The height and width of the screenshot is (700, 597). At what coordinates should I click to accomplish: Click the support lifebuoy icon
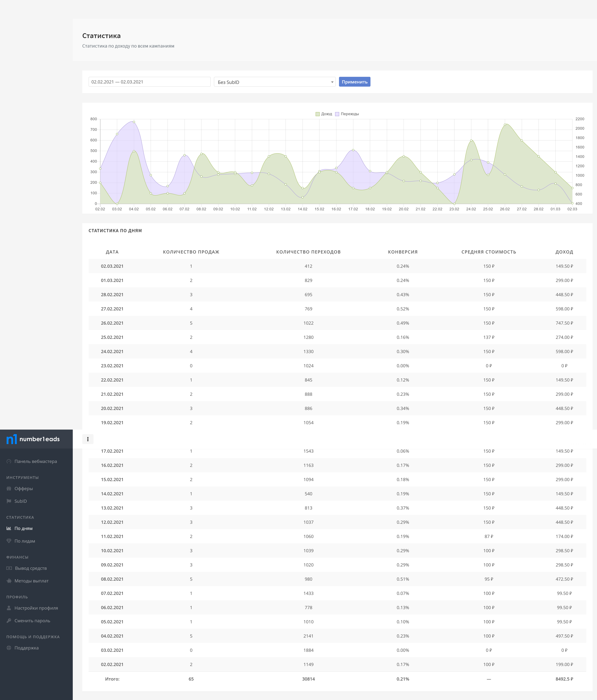(x=9, y=648)
